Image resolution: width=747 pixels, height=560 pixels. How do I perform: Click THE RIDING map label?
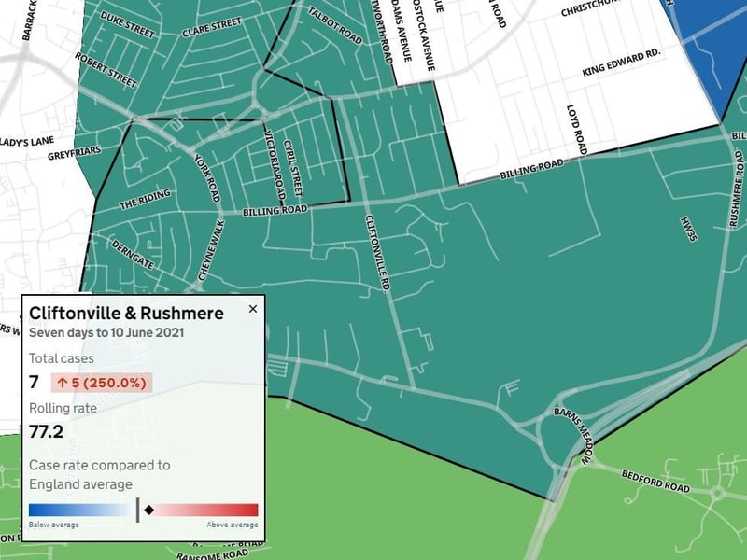click(x=146, y=200)
